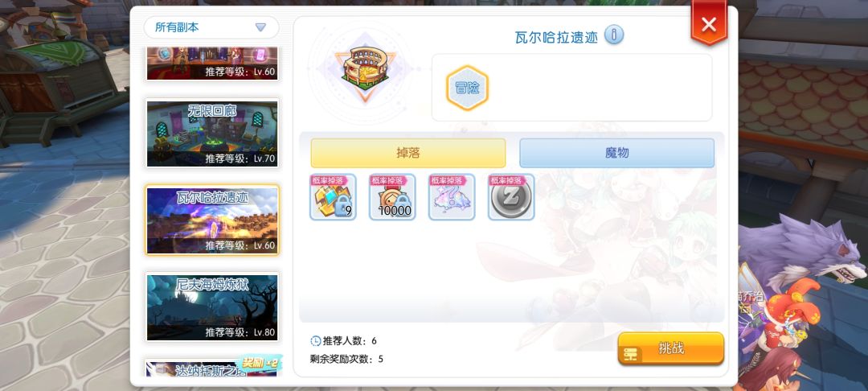
Task: Click the team icon on 挑战 button
Action: pos(631,355)
